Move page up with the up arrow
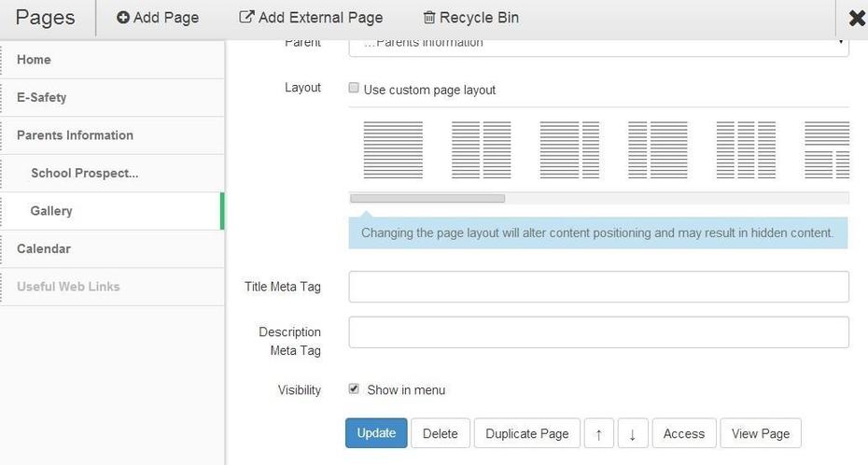The width and height of the screenshot is (868, 465). tap(599, 433)
